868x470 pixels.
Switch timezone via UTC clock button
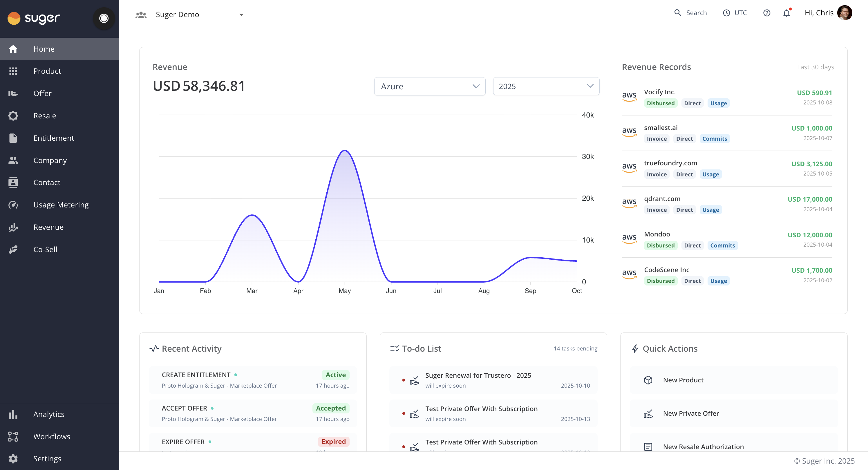(x=735, y=13)
